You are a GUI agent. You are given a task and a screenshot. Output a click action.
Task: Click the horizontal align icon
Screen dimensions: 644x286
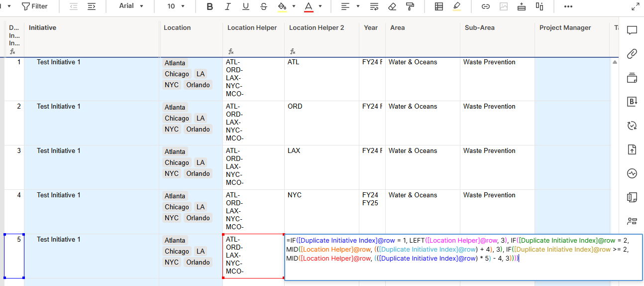(345, 6)
